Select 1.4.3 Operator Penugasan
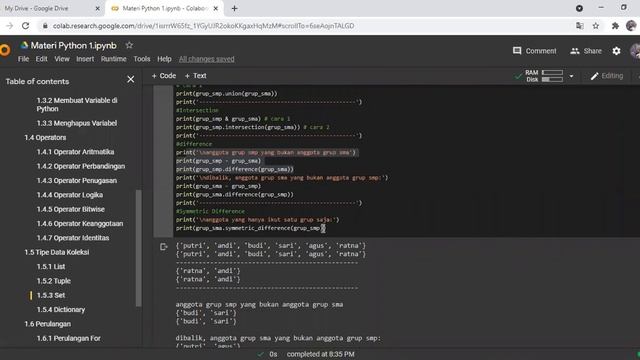640x360 pixels. point(76,180)
